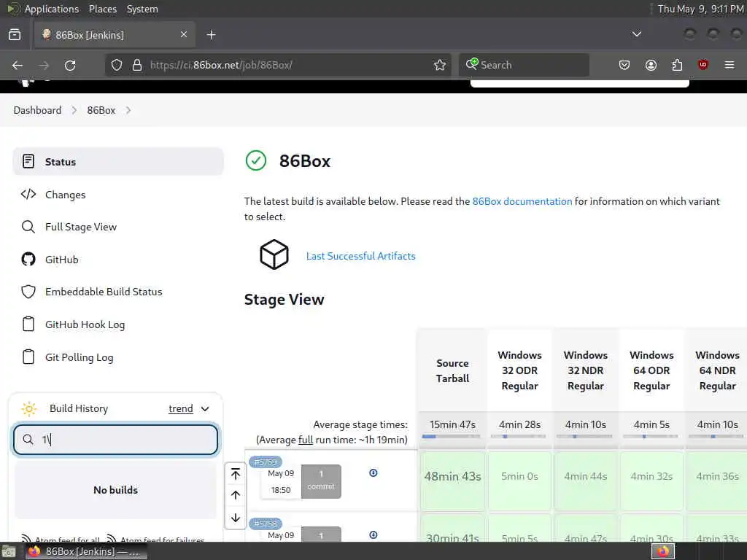This screenshot has height=560, width=747.
Task: Click the up arrow for newer builds
Action: (x=236, y=495)
